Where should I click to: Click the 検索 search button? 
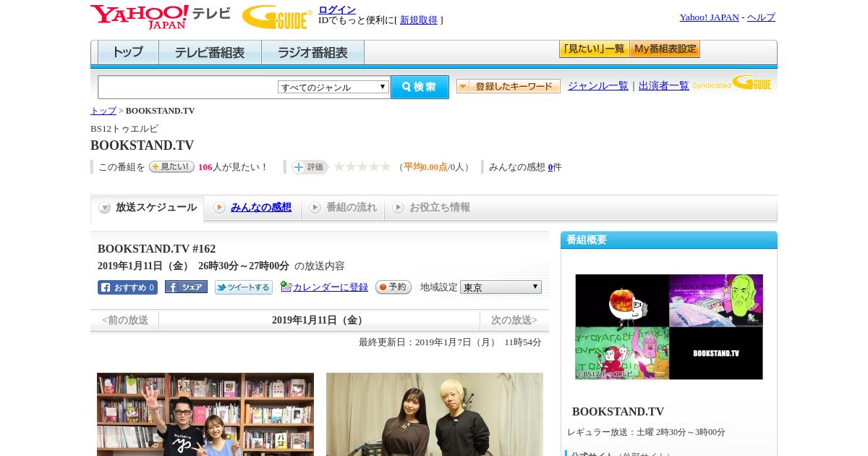420,87
